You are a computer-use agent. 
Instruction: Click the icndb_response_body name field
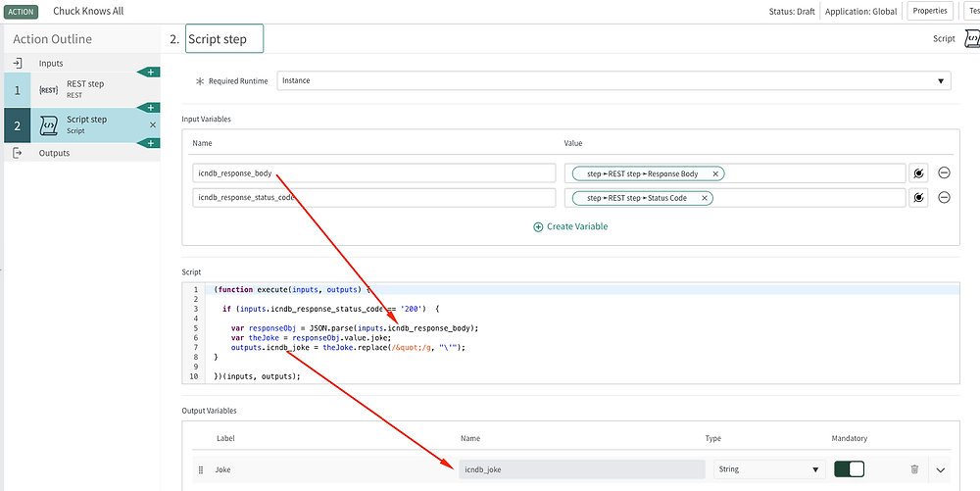[373, 173]
